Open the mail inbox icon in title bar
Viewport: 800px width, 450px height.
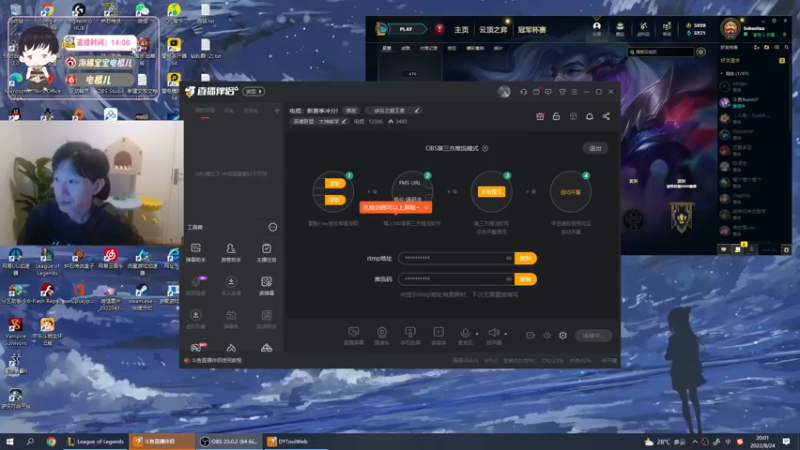click(536, 92)
